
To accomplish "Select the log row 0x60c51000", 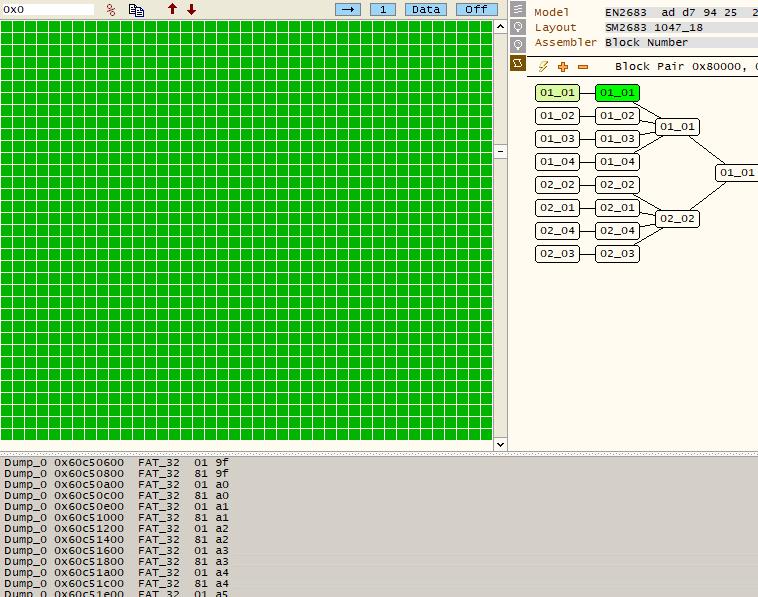I will tap(116, 518).
